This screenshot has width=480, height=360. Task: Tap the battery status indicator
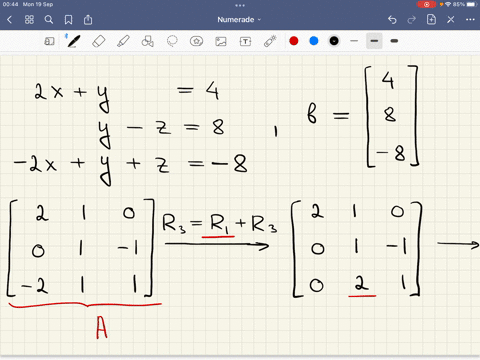click(465, 4)
